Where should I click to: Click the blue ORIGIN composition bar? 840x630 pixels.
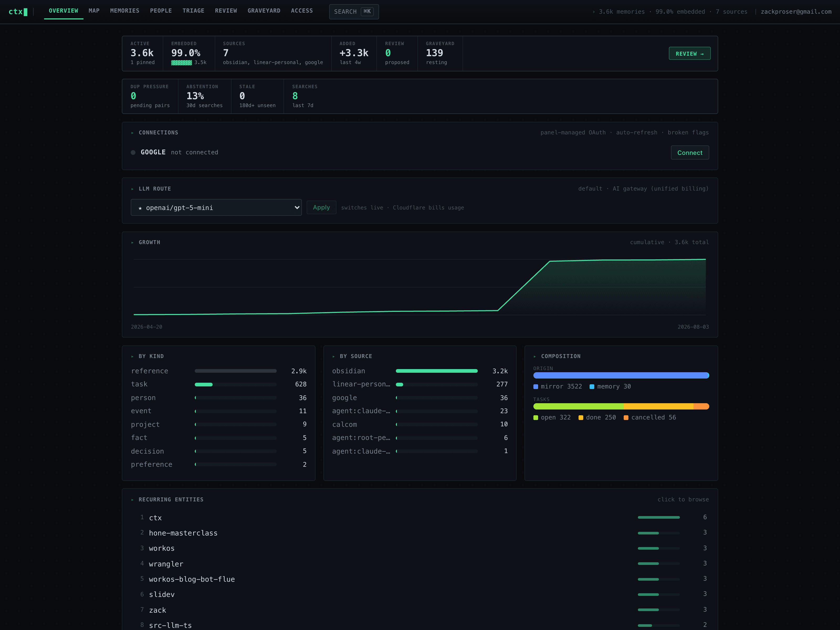621,376
